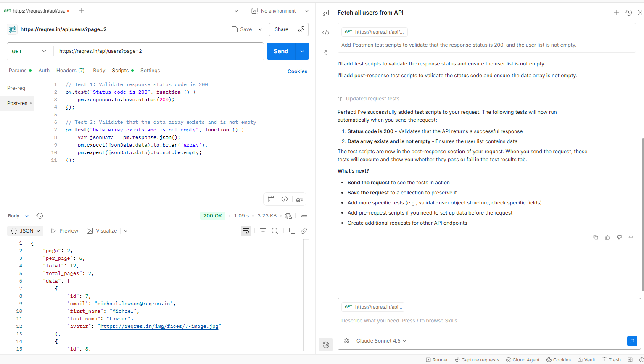Open the two-pane layout icon in the status bar

(x=630, y=360)
